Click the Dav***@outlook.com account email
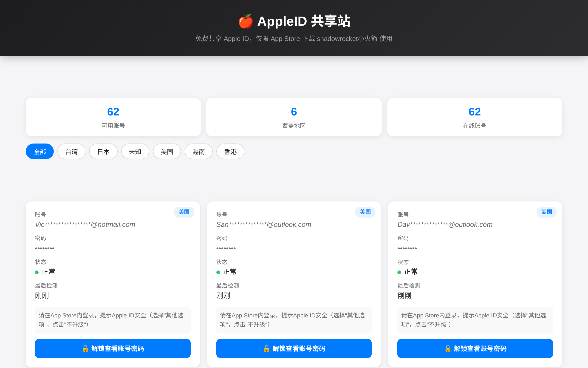Screen dimensions: 588x368 tap(445, 224)
